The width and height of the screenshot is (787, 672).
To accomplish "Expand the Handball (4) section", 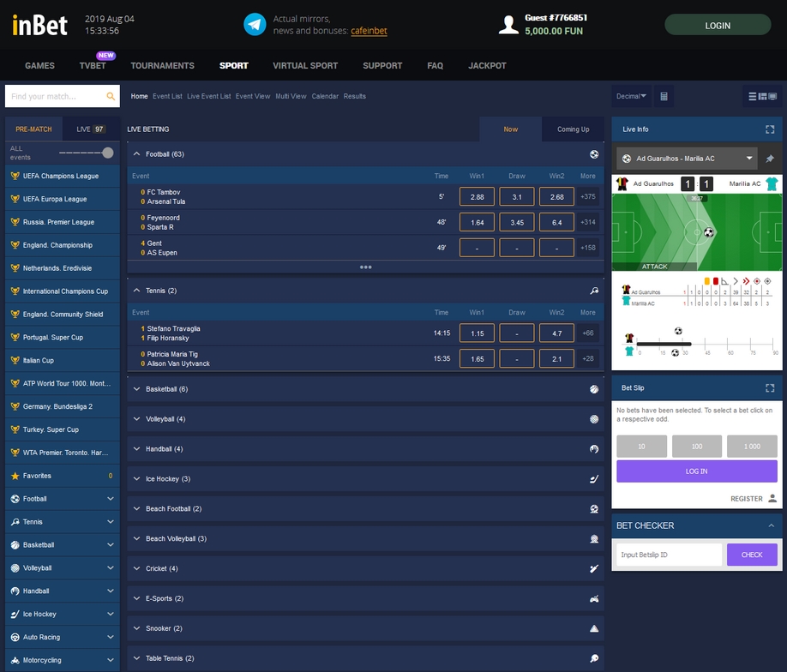I will tap(136, 448).
